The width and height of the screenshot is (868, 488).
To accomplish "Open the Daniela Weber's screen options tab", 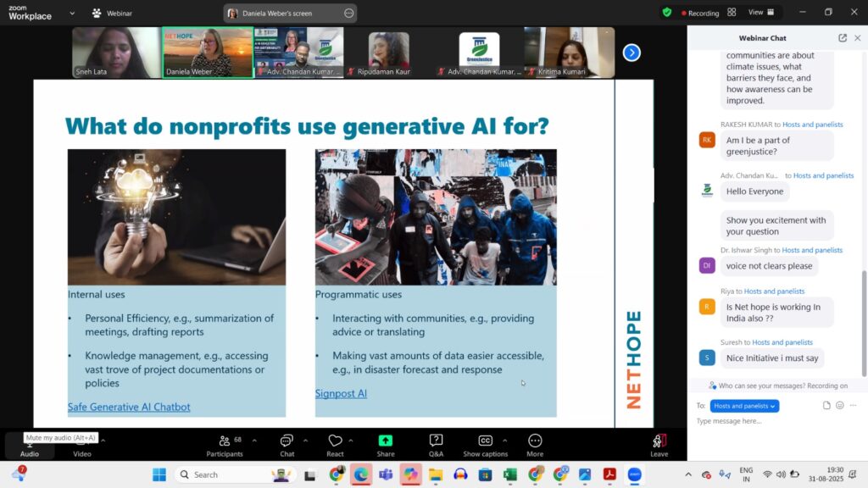I will tap(349, 14).
